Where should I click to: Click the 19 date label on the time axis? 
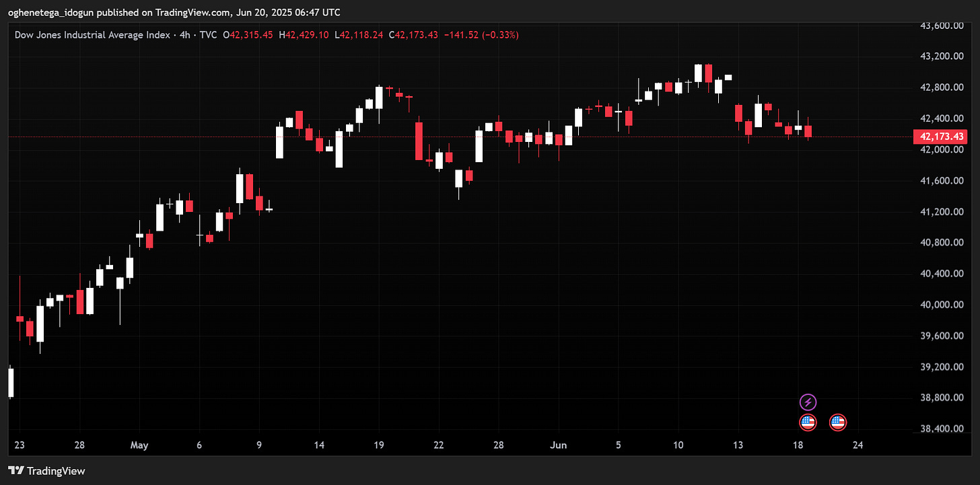379,445
